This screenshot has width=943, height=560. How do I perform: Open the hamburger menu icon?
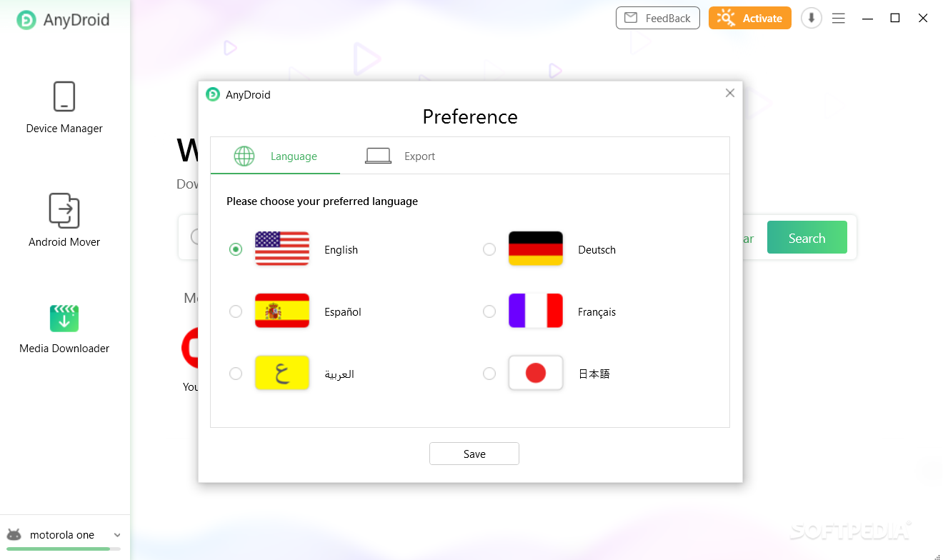click(839, 19)
